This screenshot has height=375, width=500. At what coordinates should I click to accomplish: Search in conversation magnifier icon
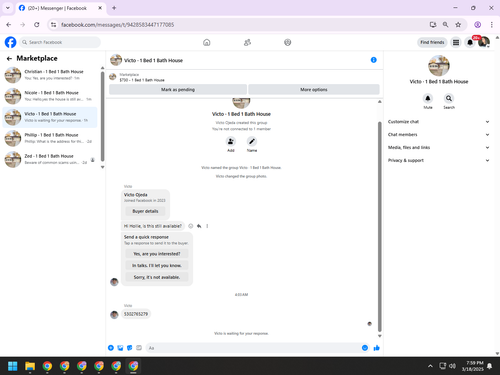pos(449,98)
